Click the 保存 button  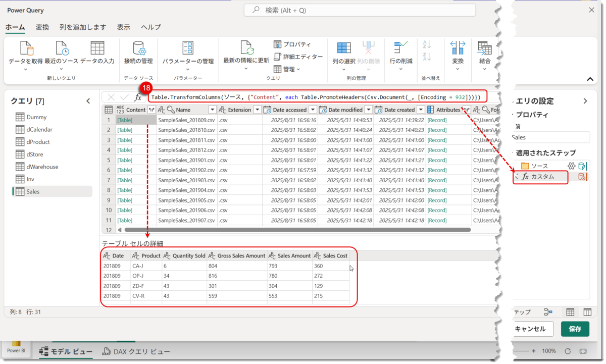(x=575, y=329)
